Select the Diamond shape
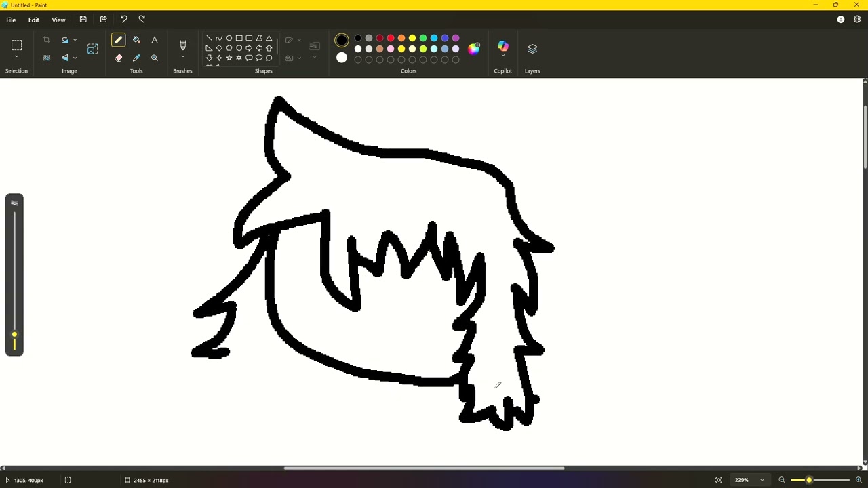Screen dimensions: 868x488 coord(219,48)
